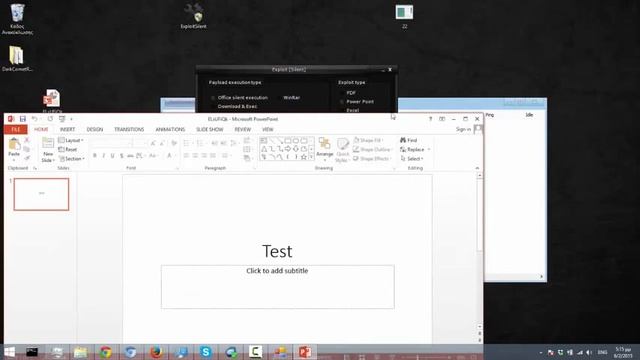Click the Cut scissors icon

[x=27, y=140]
